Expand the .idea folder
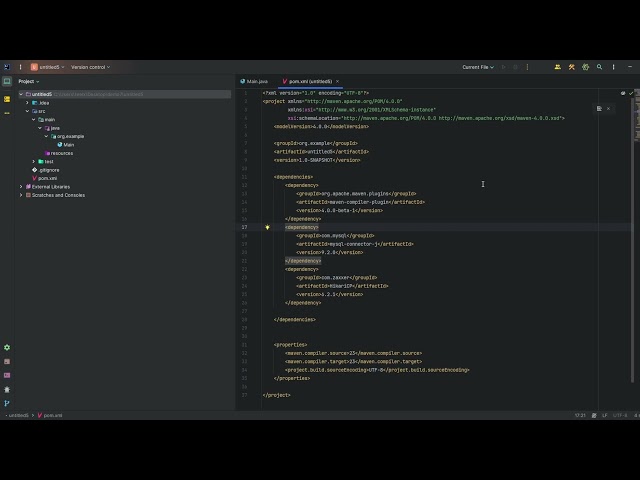The image size is (640, 480). pyautogui.click(x=27, y=103)
